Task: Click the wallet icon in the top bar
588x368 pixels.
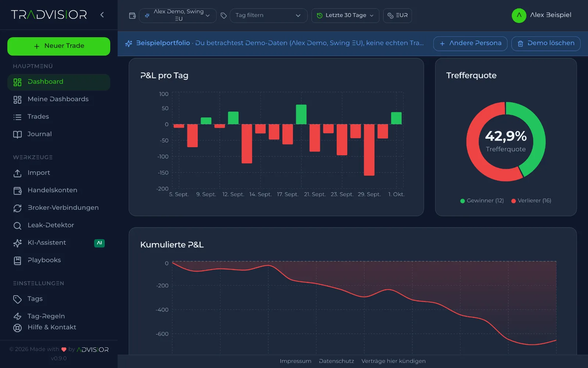Action: pyautogui.click(x=132, y=15)
